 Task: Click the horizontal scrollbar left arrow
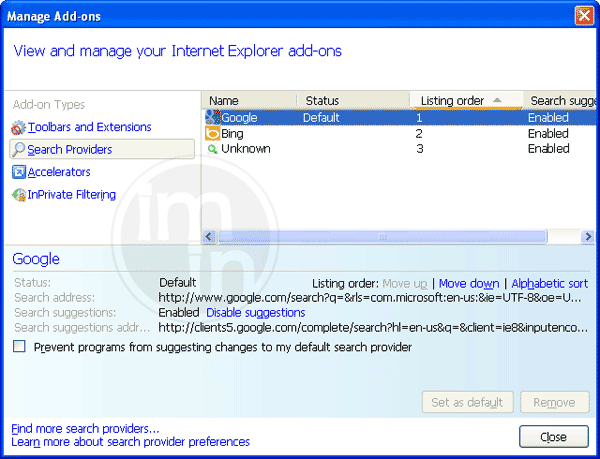point(209,236)
